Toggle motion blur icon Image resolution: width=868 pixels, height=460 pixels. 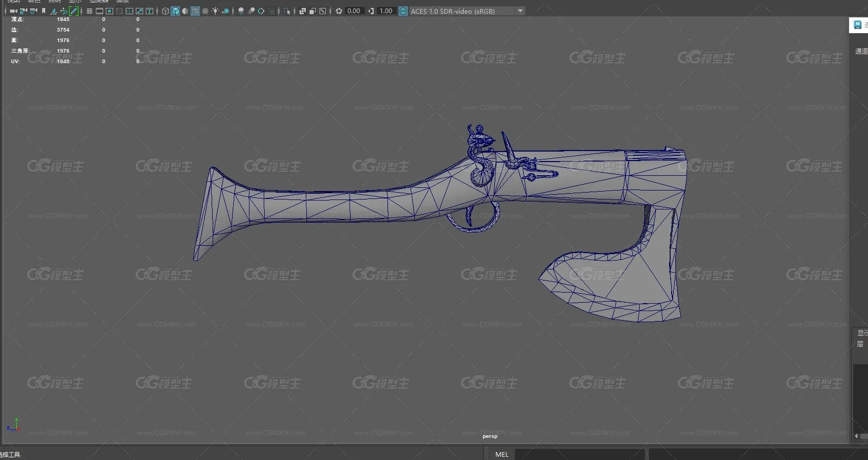pos(251,11)
